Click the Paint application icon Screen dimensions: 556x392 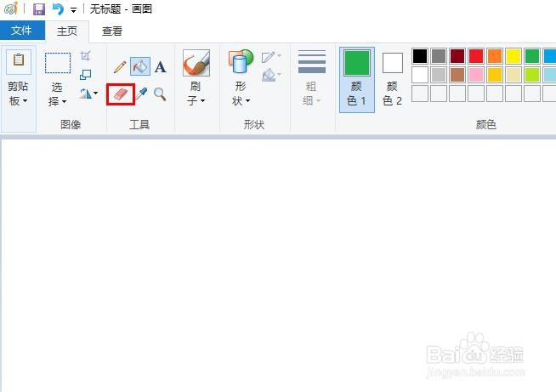(11, 9)
